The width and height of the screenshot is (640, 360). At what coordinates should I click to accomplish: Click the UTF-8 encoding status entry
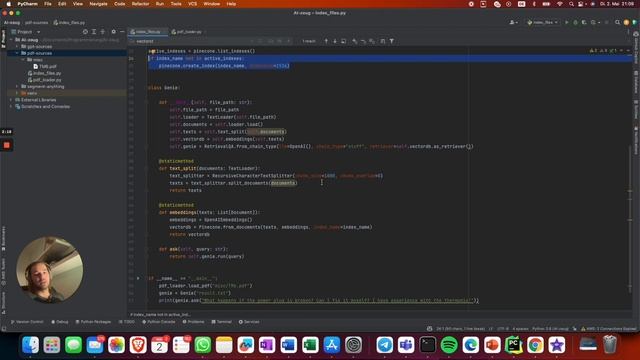coord(503,329)
